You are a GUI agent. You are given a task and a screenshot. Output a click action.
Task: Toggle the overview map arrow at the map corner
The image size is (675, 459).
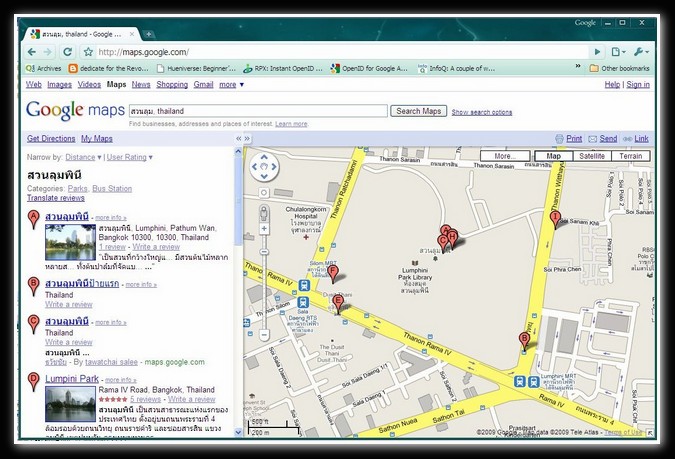[x=650, y=432]
